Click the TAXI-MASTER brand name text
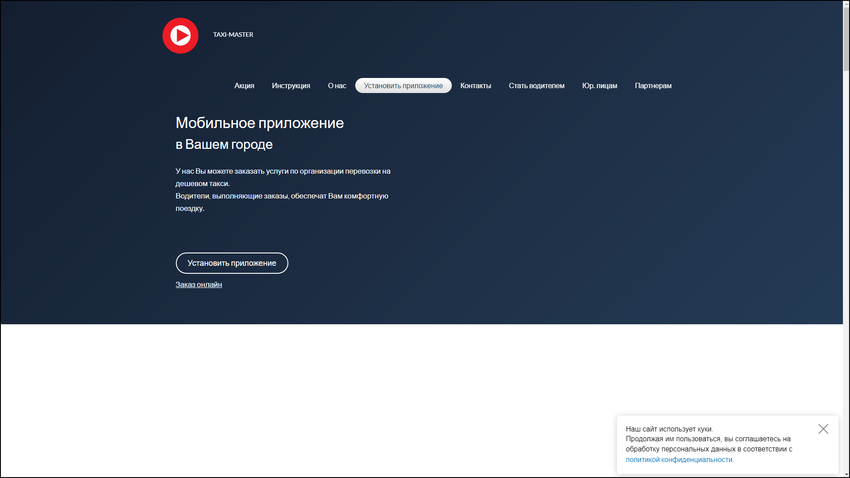The height and width of the screenshot is (478, 850). click(233, 35)
